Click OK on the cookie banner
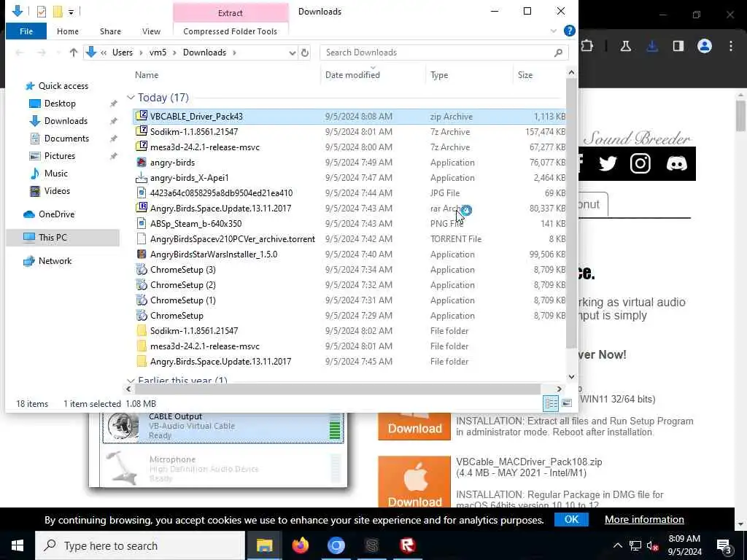 pyautogui.click(x=571, y=519)
